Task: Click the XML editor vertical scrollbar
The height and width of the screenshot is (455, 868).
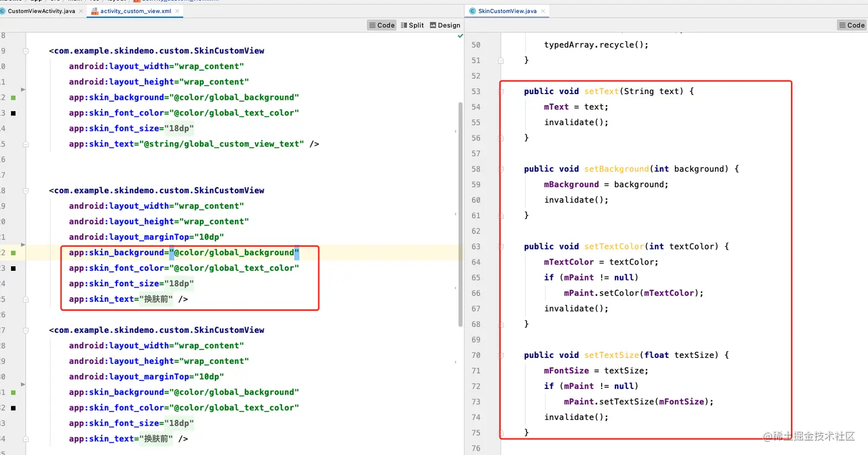Action: [460, 215]
